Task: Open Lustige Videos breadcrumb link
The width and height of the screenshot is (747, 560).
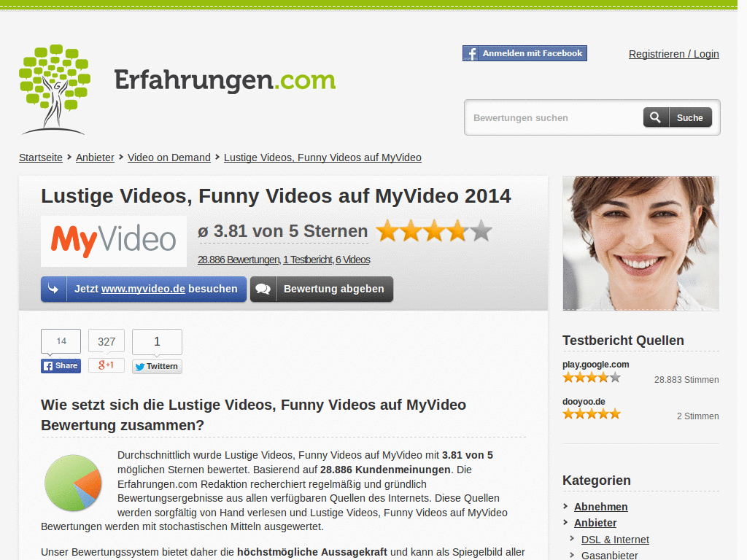Action: (x=322, y=157)
